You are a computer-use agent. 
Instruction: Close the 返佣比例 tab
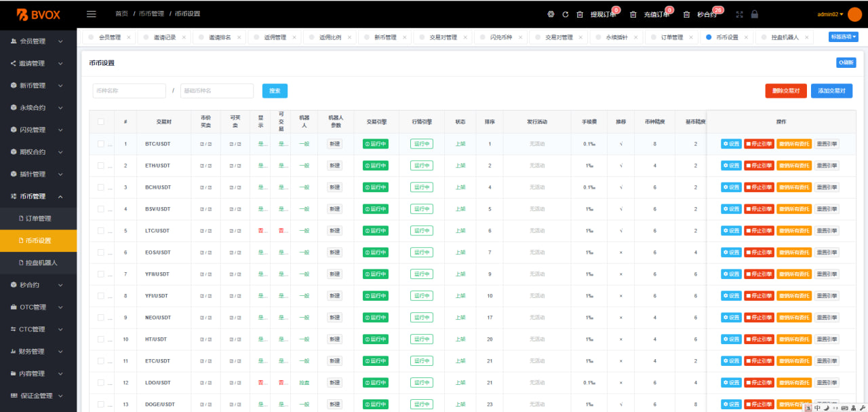[x=349, y=37]
